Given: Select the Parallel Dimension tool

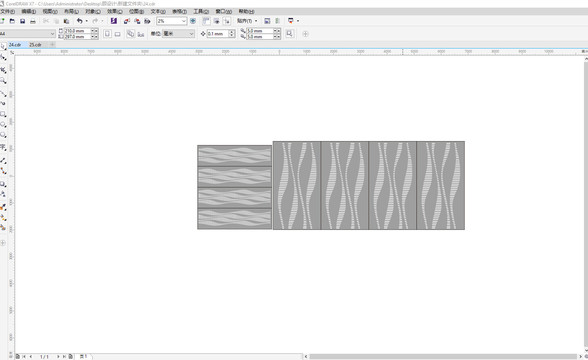Looking at the screenshot, I should click(3, 160).
